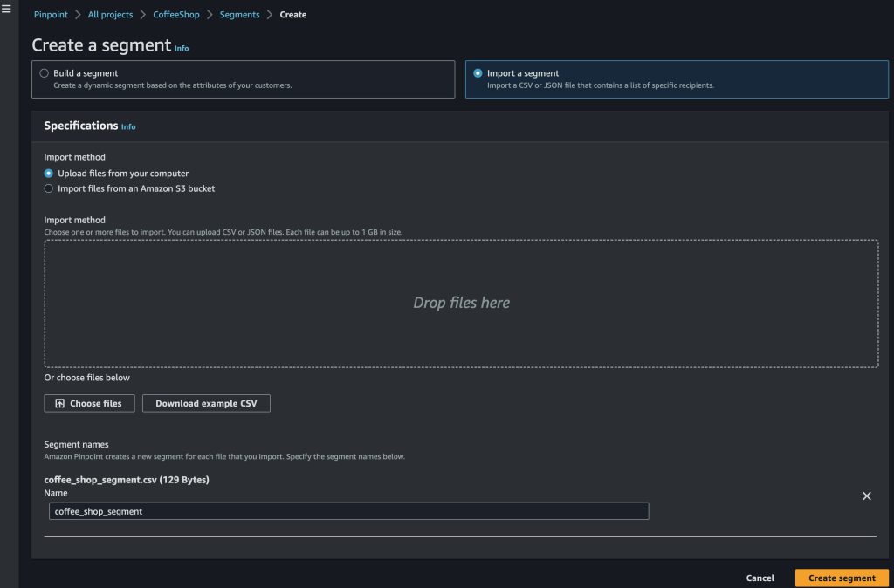This screenshot has height=588, width=894.
Task: Click the Cancel button
Action: point(760,578)
